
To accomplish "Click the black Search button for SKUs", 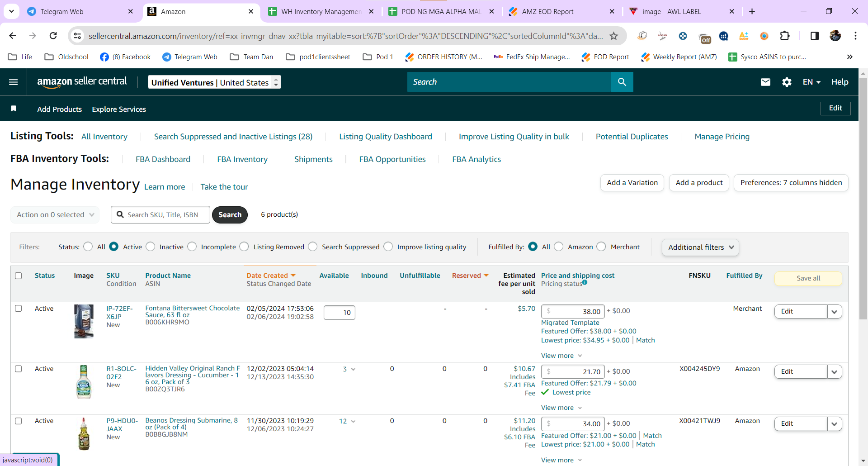I will [x=230, y=215].
